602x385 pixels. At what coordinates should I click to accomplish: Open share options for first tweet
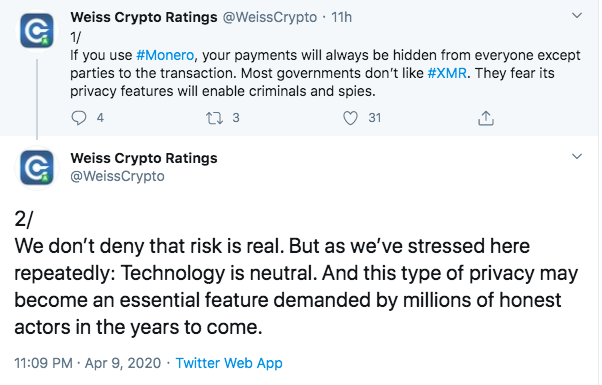point(486,118)
